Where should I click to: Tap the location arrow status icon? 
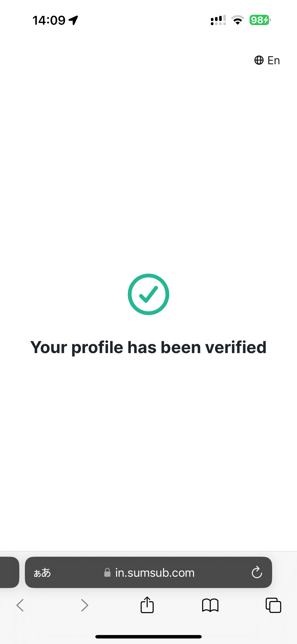click(x=73, y=20)
